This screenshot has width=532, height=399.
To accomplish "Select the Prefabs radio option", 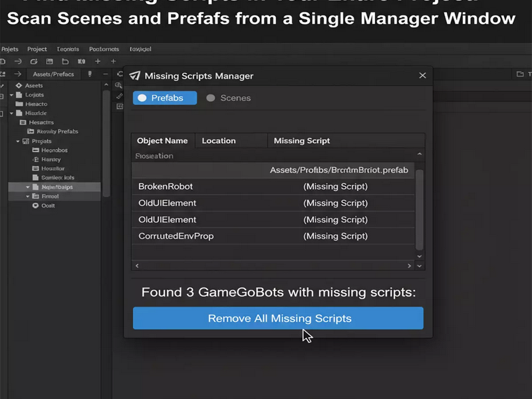I will (x=165, y=98).
